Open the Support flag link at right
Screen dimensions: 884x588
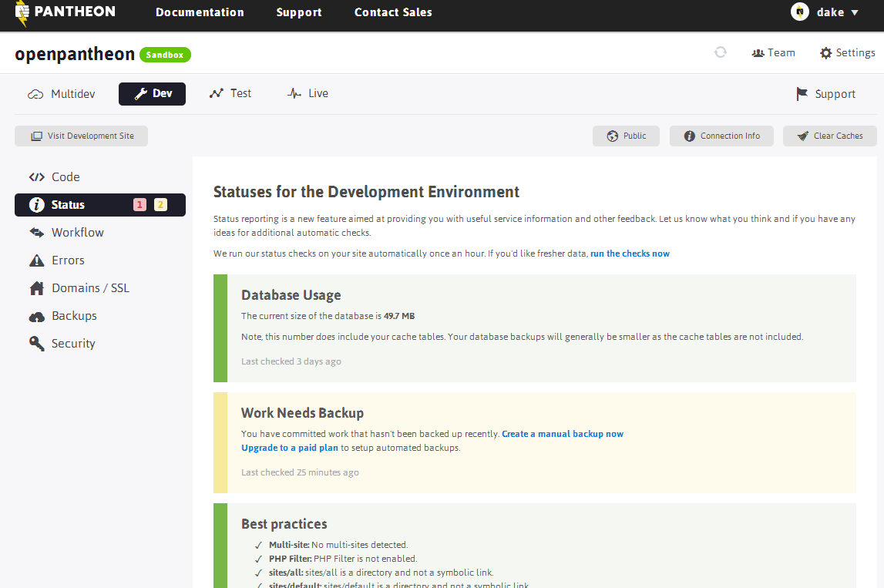point(825,94)
